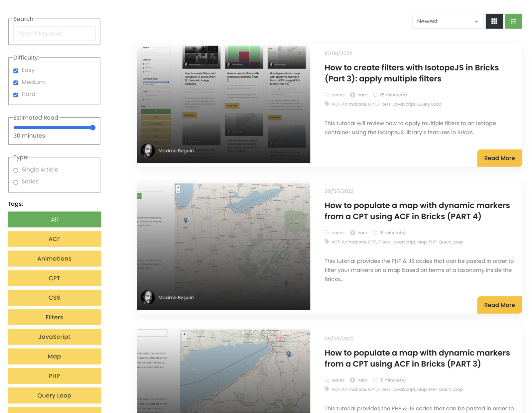532x413 pixels.
Task: Click the keyword search input field
Action: click(54, 34)
